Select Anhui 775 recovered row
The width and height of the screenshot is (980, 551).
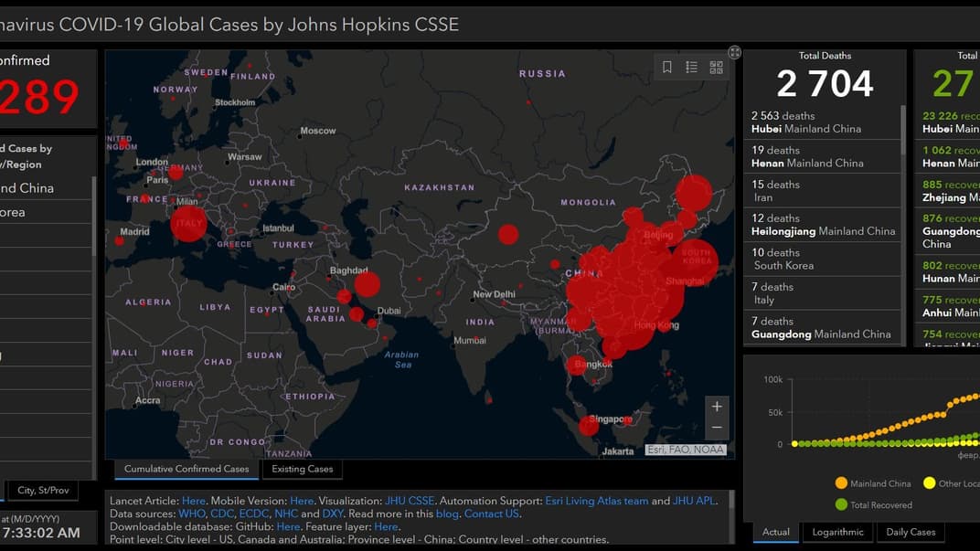click(x=948, y=306)
